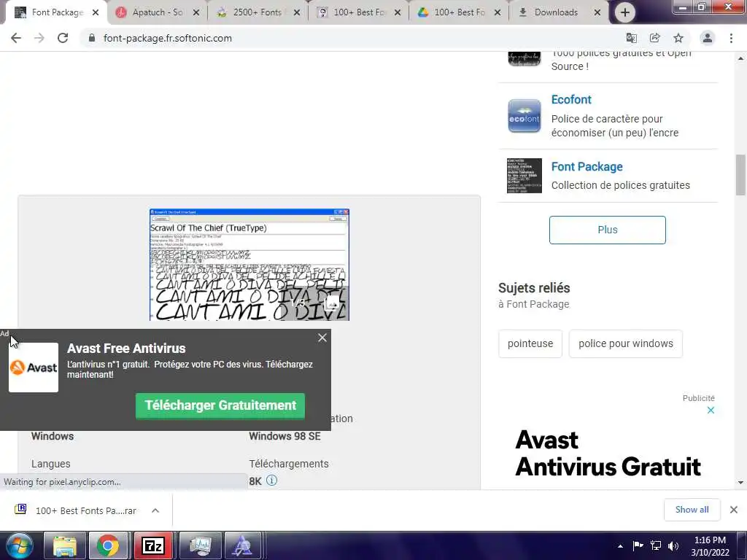The height and width of the screenshot is (560, 747).
Task: Click the expand icon on screenshot preview
Action: pyautogui.click(x=332, y=303)
